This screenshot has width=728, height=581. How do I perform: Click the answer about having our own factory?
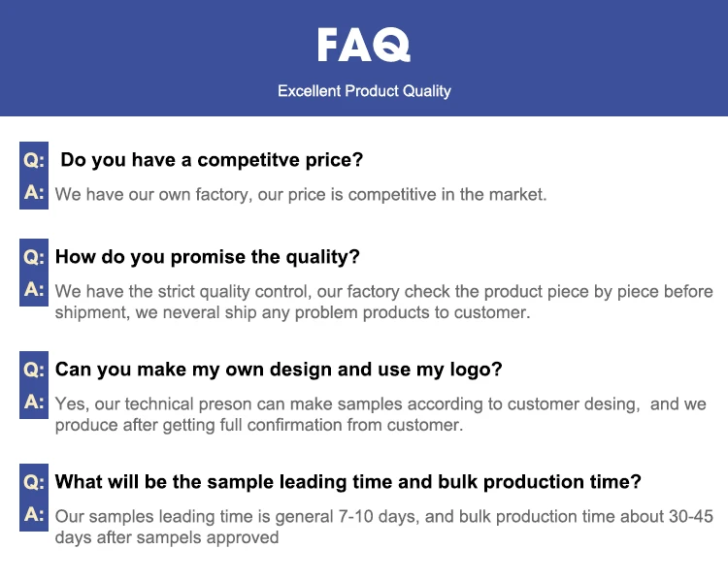(301, 194)
